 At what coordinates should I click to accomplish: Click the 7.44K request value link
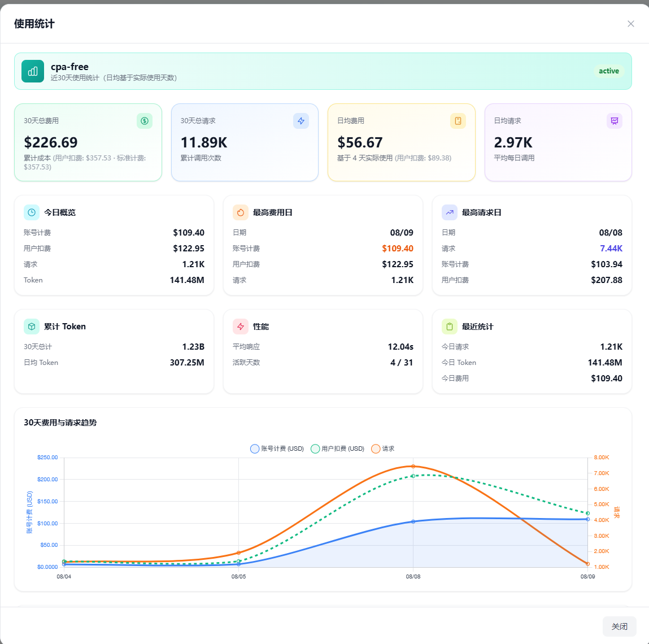pos(611,249)
